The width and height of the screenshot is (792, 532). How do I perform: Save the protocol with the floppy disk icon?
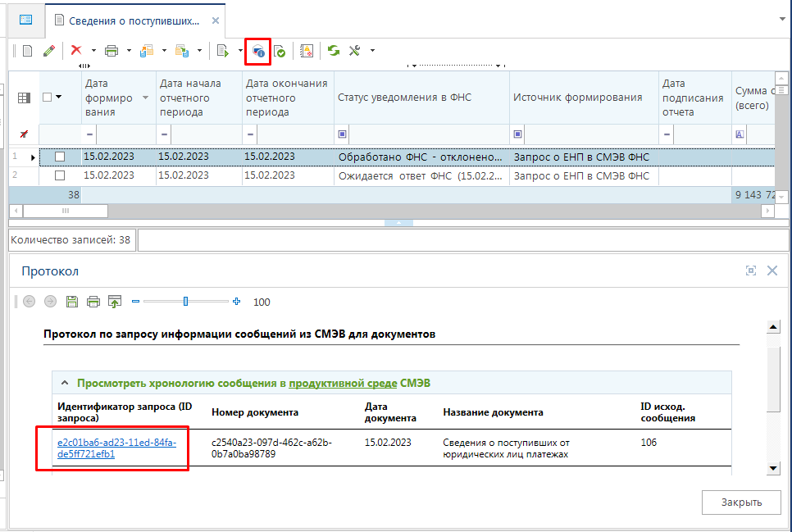point(72,302)
